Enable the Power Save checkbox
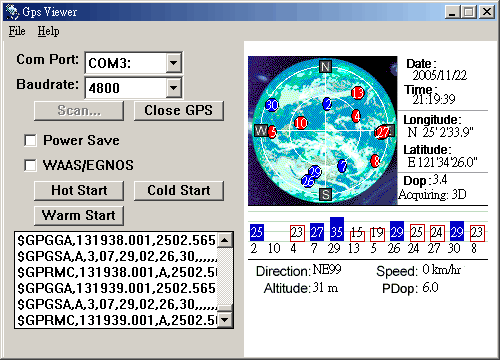The image size is (500, 360). click(30, 140)
